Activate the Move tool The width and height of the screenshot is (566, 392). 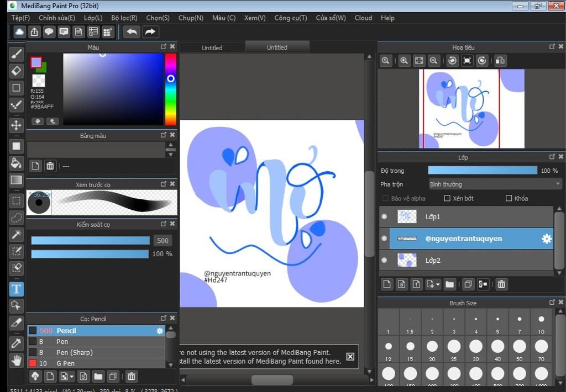pyautogui.click(x=16, y=125)
